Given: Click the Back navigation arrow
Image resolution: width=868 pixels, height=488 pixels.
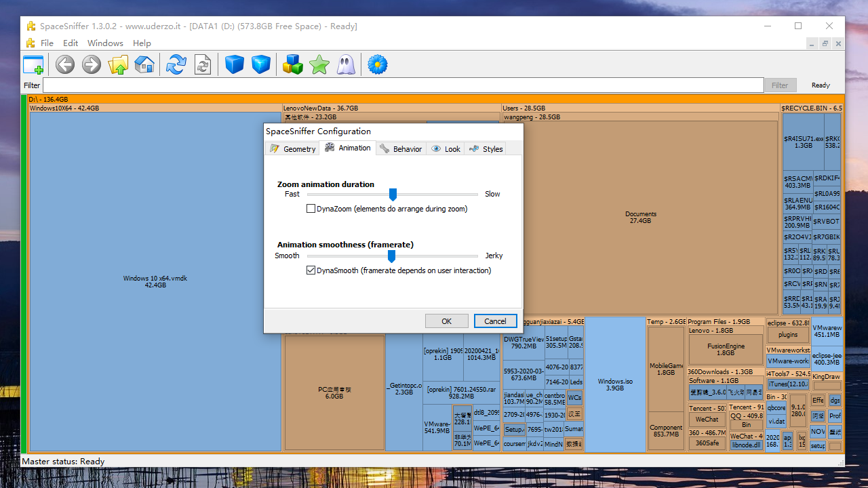Looking at the screenshot, I should click(x=64, y=64).
